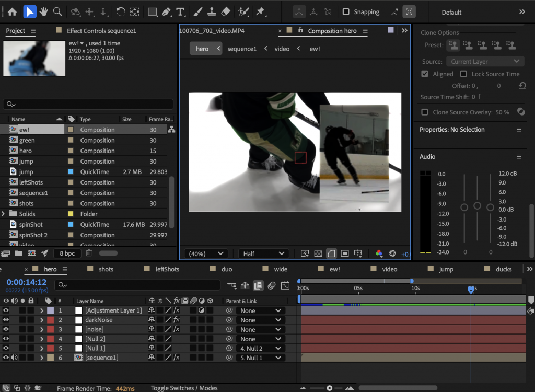Click Toggle Switches / Modes button

(184, 388)
